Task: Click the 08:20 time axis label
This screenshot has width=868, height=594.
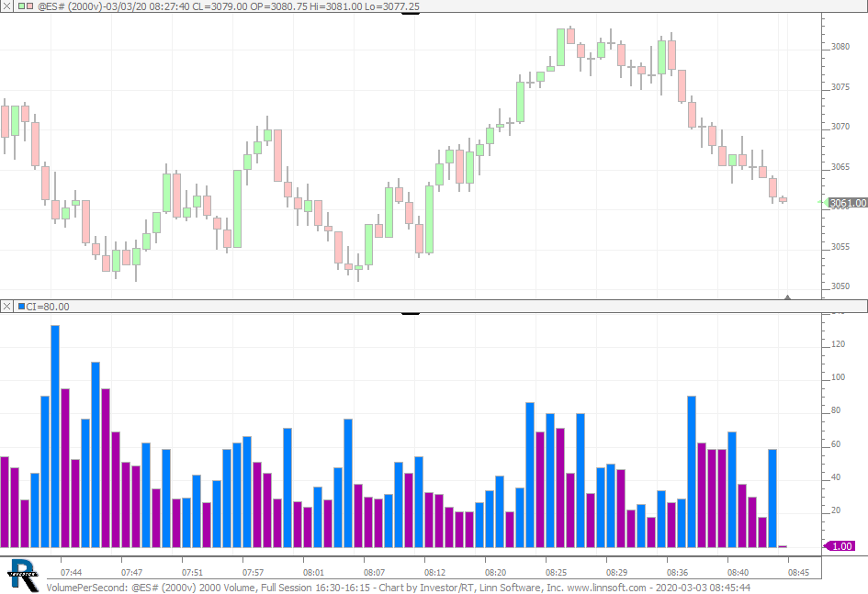Action: click(x=495, y=573)
